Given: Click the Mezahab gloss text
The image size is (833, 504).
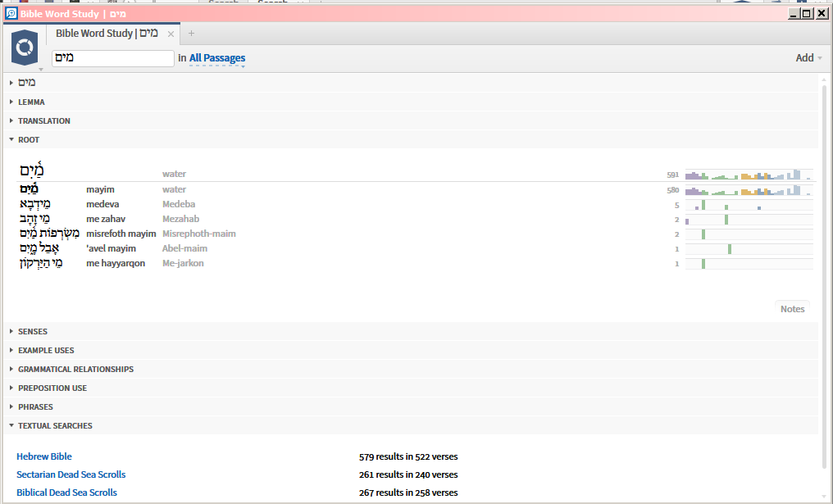Looking at the screenshot, I should (x=180, y=219).
